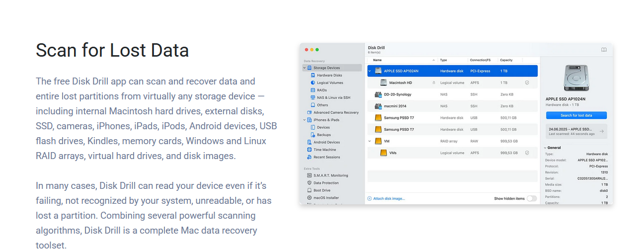This screenshot has width=644, height=252.
Task: Toggle the Show hidden items switch
Action: 532,198
